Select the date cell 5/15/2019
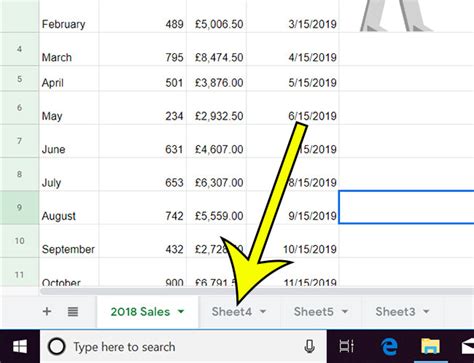This screenshot has width=474, height=363. click(293, 79)
